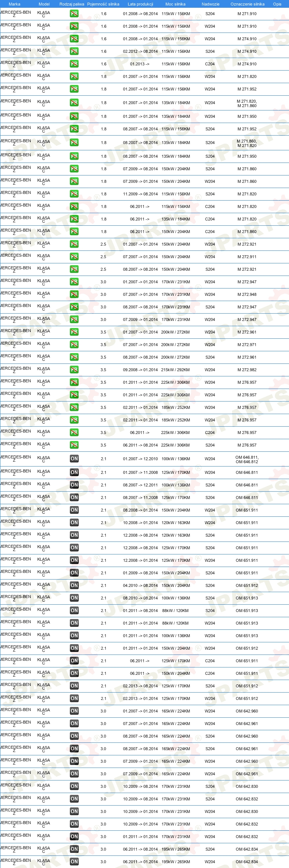Click ON icon in W204 OM 642.830 row
This screenshot has height=868, width=289.
point(74,811)
